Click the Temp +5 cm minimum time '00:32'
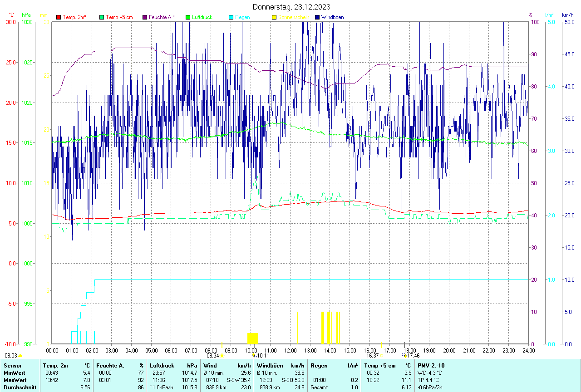Screen dimensions: 581x392 point(373,372)
